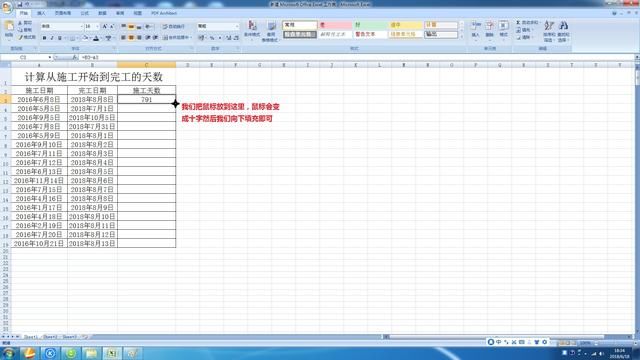The width and height of the screenshot is (640, 360).
Task: Click the formula bar containing =B3-A3
Action: click(355, 58)
